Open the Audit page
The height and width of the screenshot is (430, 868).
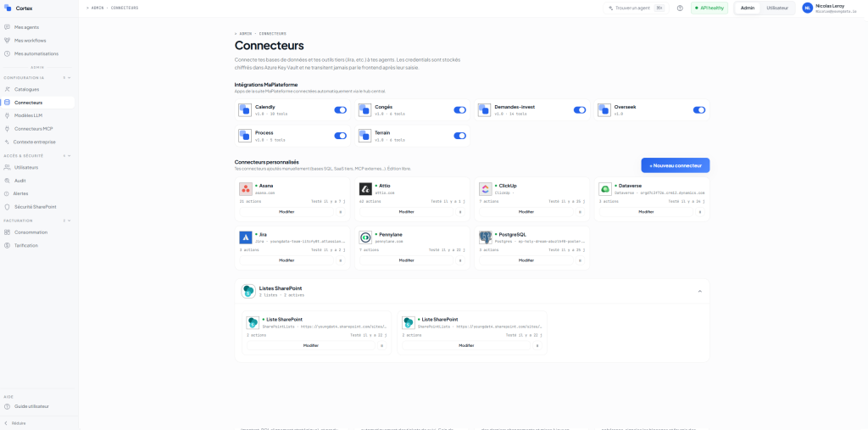37,181
